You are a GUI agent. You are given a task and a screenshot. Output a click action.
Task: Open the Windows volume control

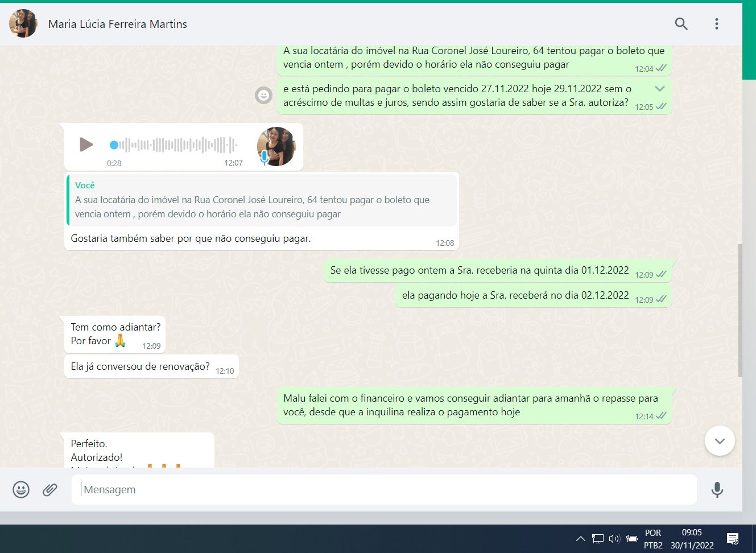614,538
